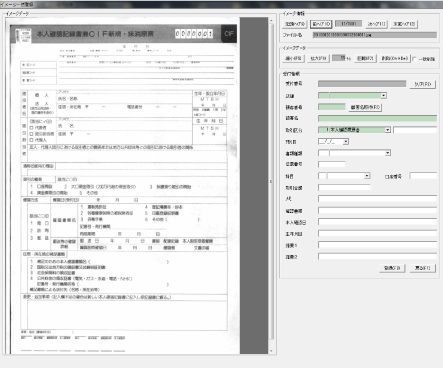The width and height of the screenshot is (443, 368).
Task: Click the gray file name field
Action: pos(375,35)
